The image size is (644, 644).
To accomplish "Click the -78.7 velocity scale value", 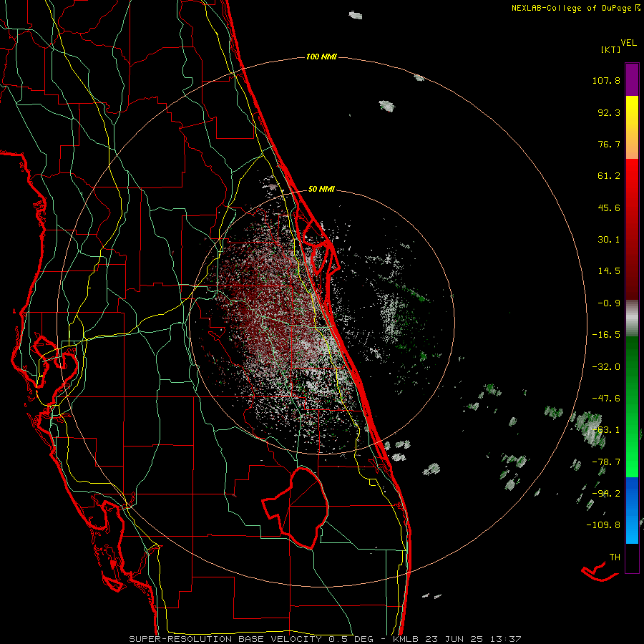I will pos(606,462).
